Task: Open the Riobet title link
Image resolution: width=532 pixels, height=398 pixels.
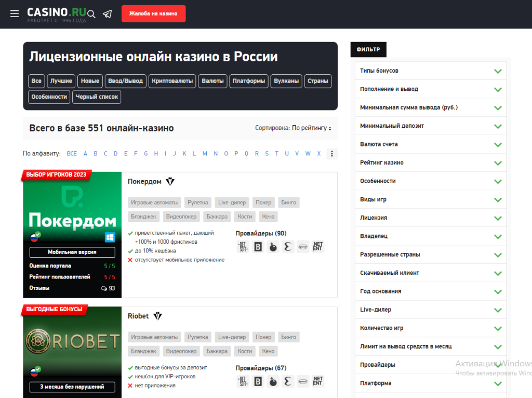Action: pyautogui.click(x=138, y=316)
